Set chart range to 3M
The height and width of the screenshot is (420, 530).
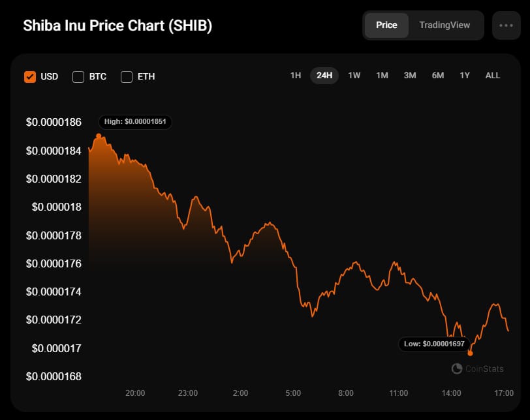pyautogui.click(x=410, y=76)
